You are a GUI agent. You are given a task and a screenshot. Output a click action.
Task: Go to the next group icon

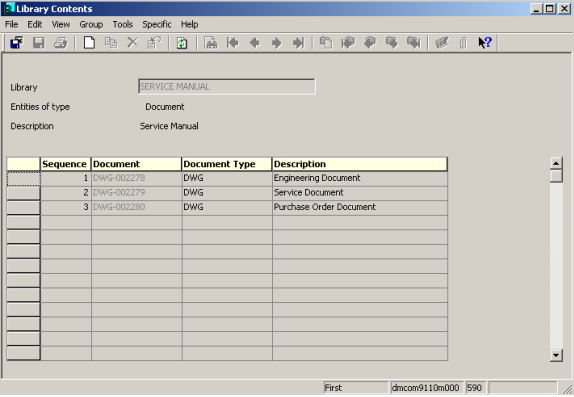click(x=391, y=43)
